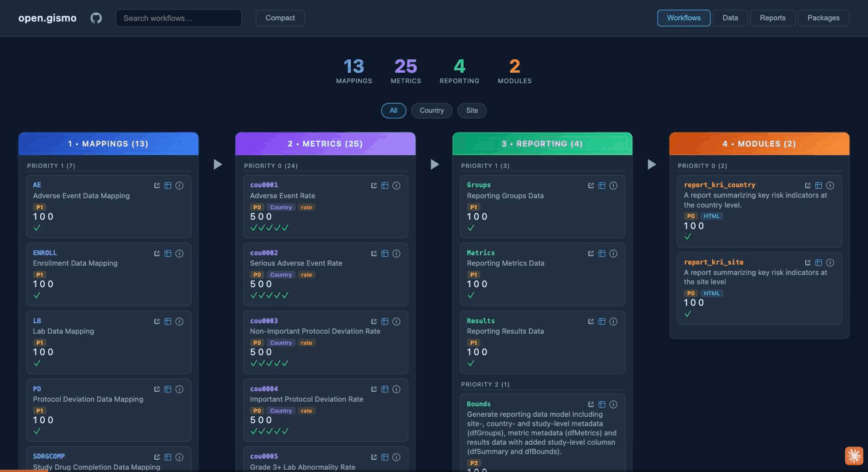Open report_kri_site external link icon
This screenshot has height=472, width=868.
(808, 263)
